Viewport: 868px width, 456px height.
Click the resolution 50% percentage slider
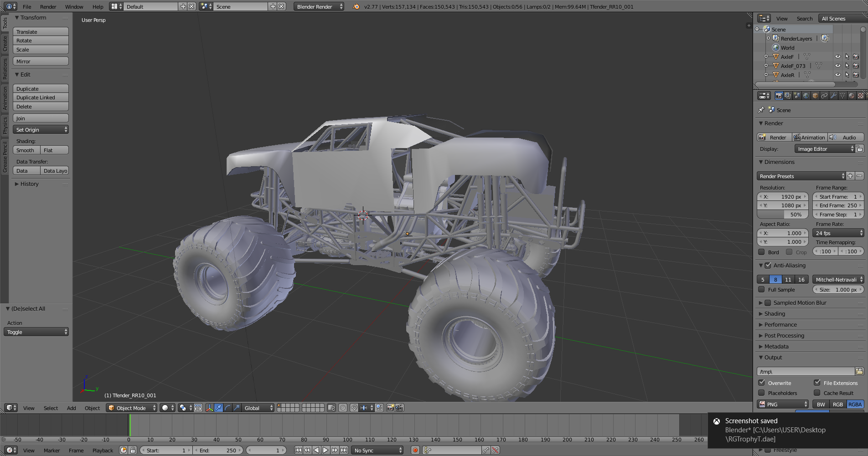pyautogui.click(x=782, y=214)
